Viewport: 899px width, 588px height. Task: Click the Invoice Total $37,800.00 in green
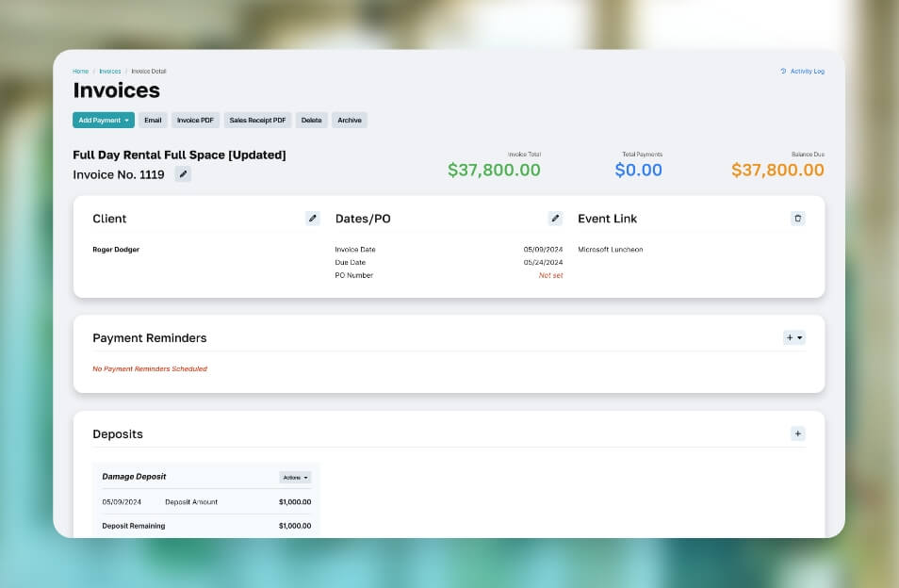(x=494, y=170)
